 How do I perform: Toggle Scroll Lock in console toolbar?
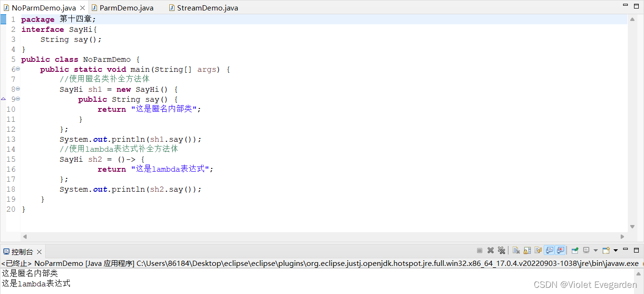527,250
